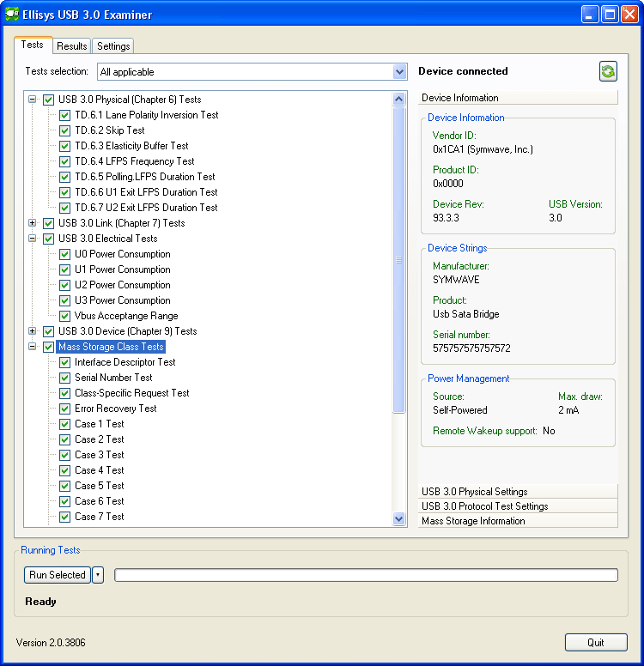Open the Tests selection dropdown
Screen dimensions: 644x666
point(399,72)
